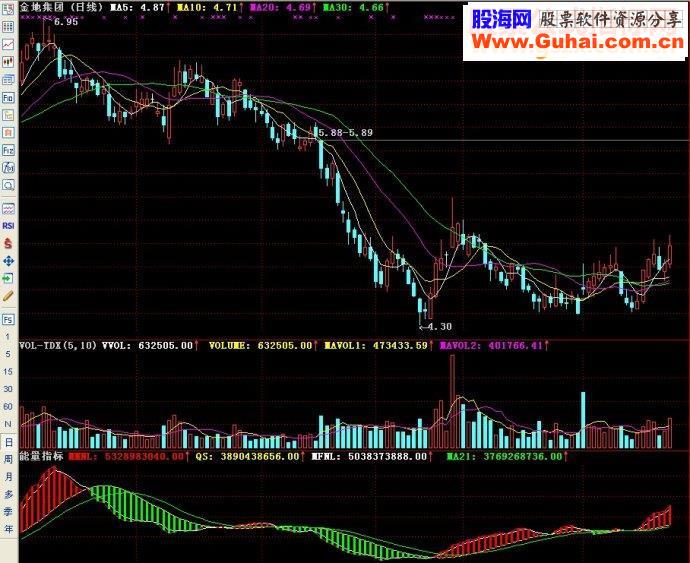
Task: Switch to the line trend chart icon
Action: pos(8,44)
